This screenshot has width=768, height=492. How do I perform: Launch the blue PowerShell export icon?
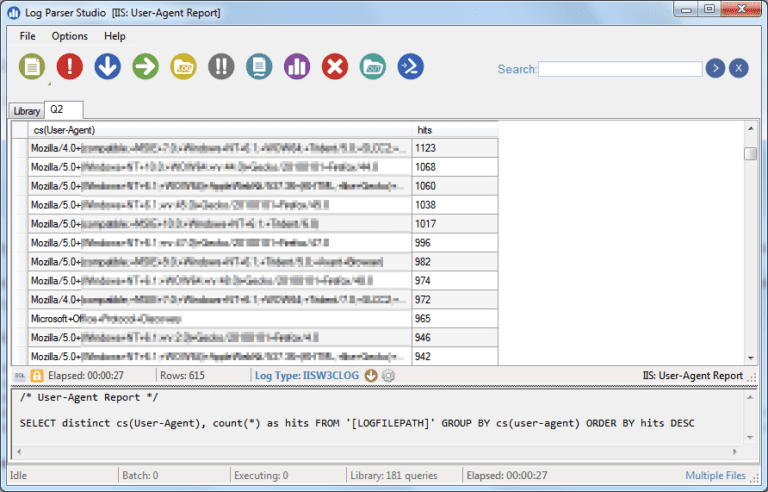tap(410, 67)
